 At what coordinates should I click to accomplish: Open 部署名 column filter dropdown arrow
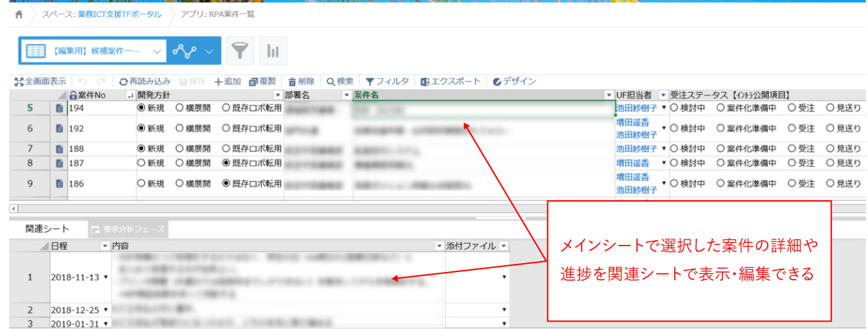point(347,94)
